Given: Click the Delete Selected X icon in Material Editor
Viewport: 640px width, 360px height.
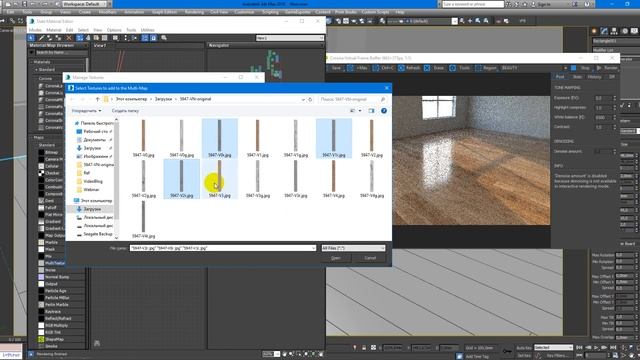Looking at the screenshot, I should click(69, 38).
